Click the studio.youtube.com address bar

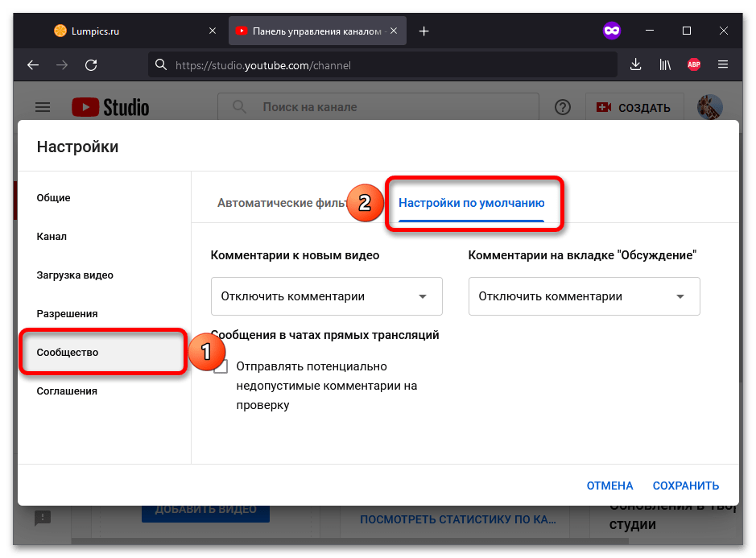tap(382, 64)
